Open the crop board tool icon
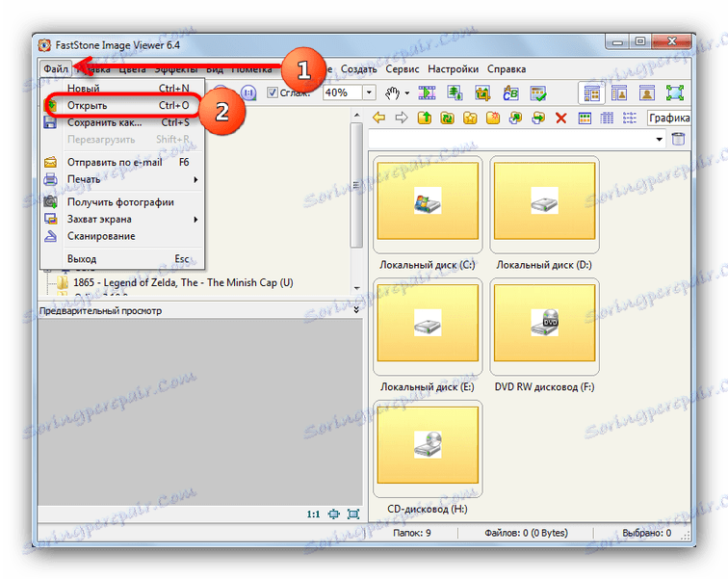 coord(482,92)
